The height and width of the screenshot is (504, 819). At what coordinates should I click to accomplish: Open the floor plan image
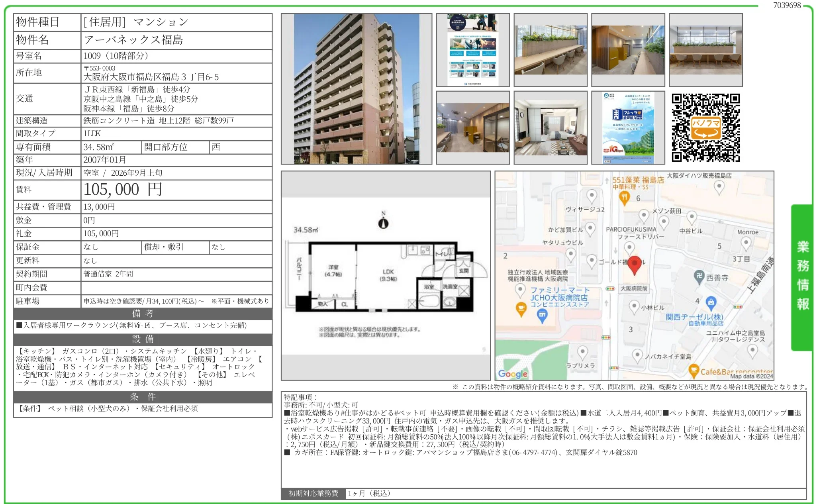click(x=386, y=276)
